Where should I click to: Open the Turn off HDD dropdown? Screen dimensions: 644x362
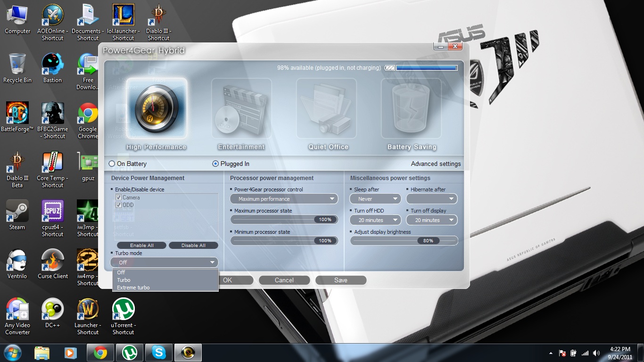(x=375, y=220)
